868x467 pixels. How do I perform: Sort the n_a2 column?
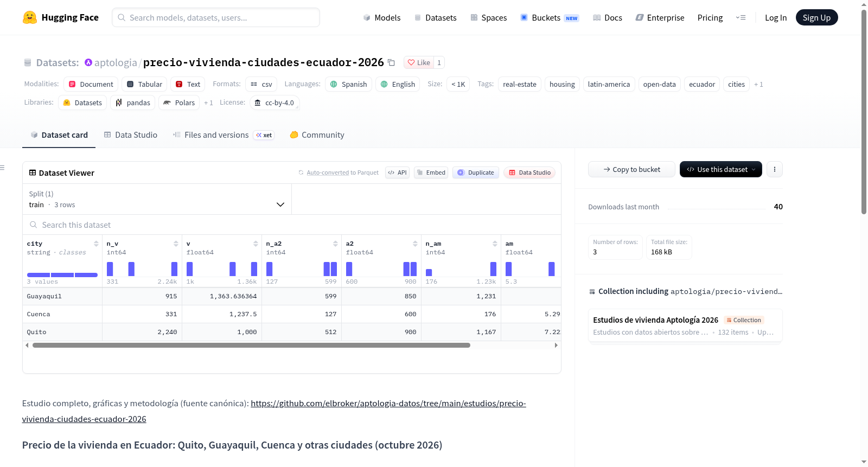[x=335, y=244]
